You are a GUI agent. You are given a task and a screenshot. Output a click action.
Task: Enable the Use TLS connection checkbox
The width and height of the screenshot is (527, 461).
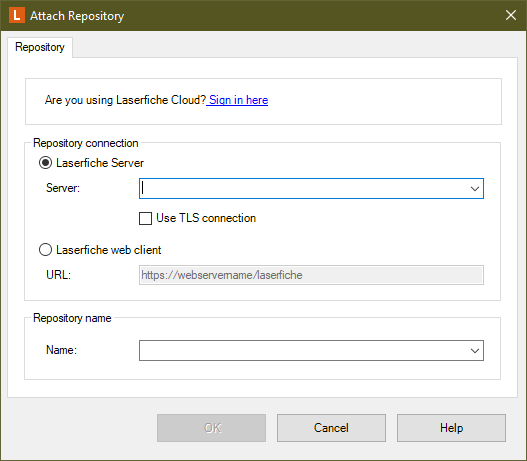pyautogui.click(x=146, y=218)
